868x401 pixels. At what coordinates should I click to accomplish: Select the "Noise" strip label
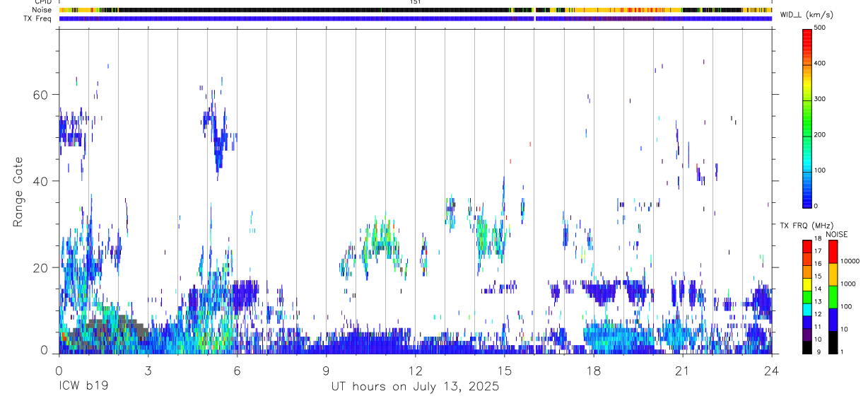coord(42,10)
